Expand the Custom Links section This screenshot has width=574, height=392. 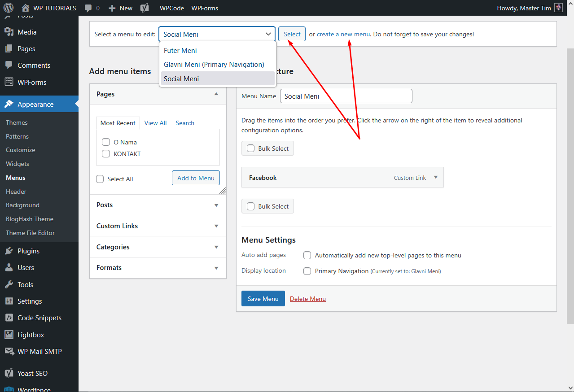click(216, 226)
